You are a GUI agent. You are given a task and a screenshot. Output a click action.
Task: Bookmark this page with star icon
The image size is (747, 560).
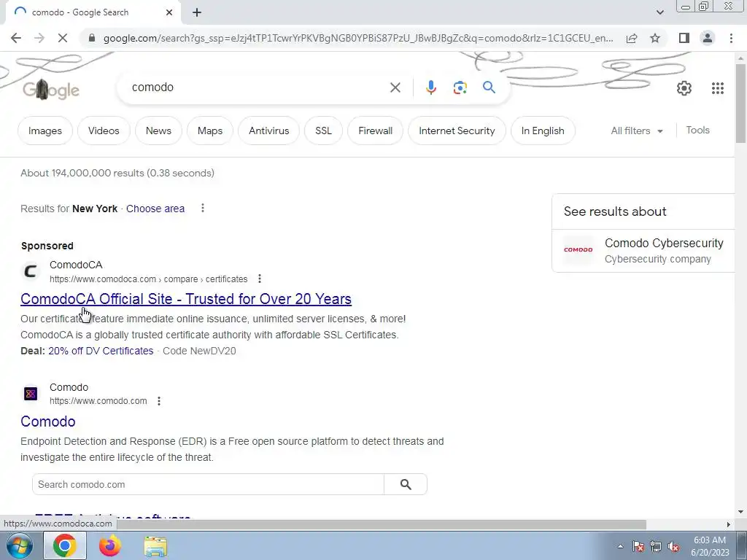(x=655, y=38)
